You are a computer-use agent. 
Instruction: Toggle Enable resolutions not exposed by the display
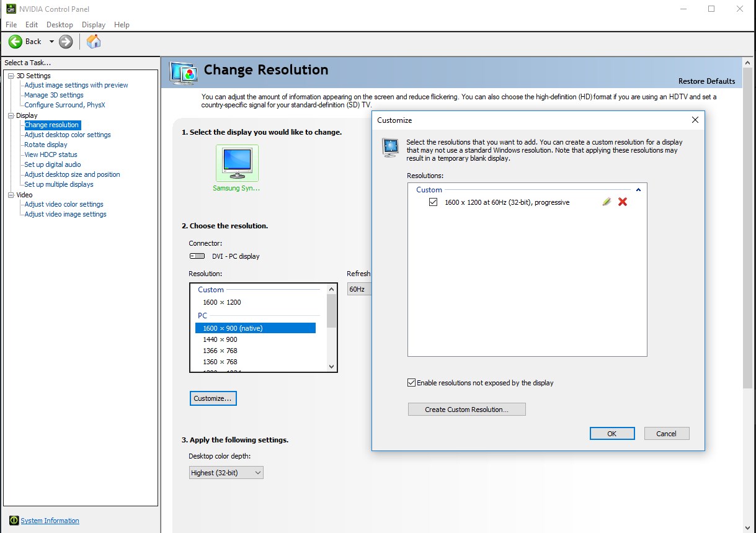point(411,383)
